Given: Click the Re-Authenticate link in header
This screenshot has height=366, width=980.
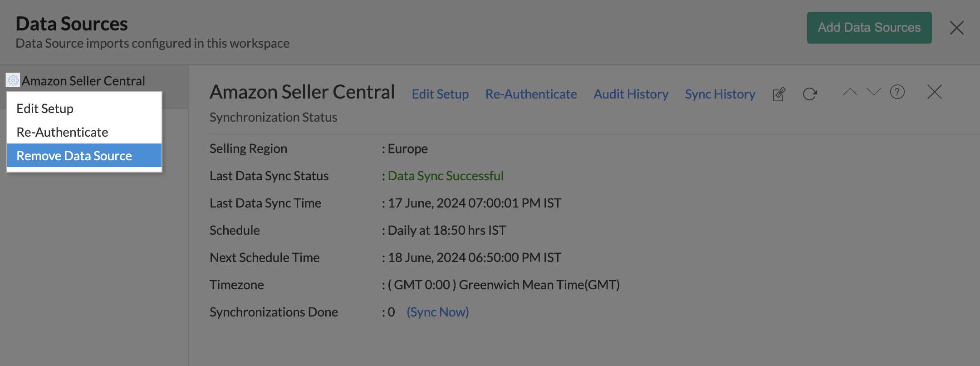Looking at the screenshot, I should point(531,94).
